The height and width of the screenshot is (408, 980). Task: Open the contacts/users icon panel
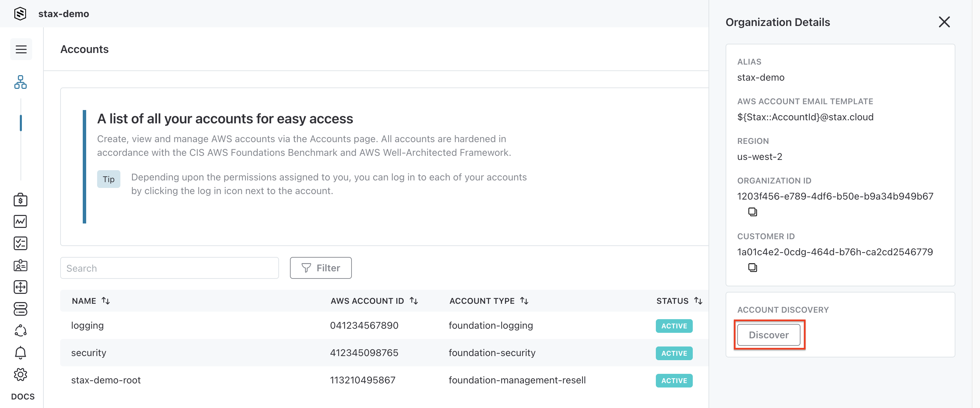click(x=21, y=264)
